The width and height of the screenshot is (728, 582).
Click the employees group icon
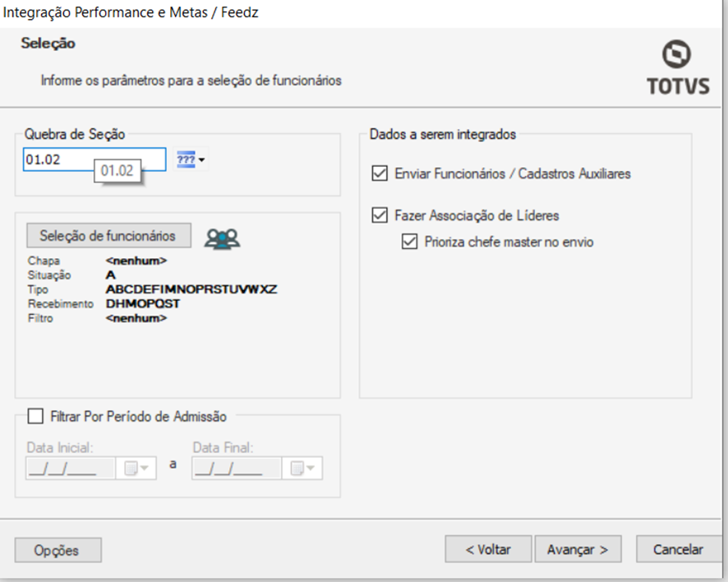(x=223, y=238)
